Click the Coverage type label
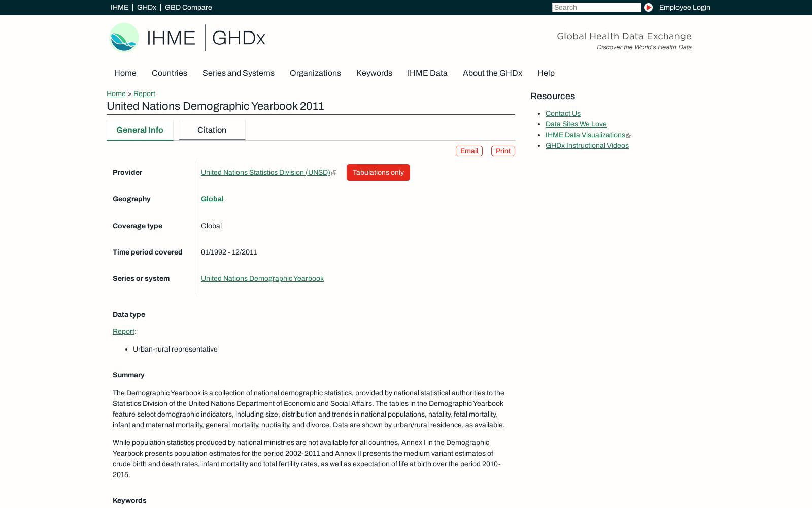The image size is (812, 508). point(138,226)
